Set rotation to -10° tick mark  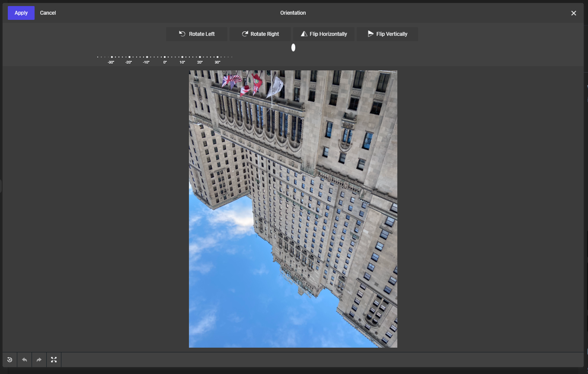click(147, 57)
